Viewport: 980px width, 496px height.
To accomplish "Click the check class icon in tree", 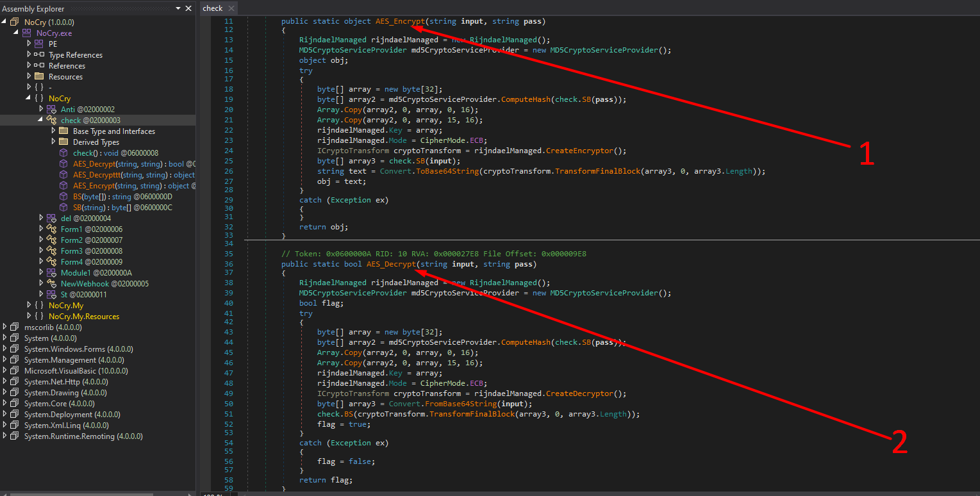I will point(51,120).
